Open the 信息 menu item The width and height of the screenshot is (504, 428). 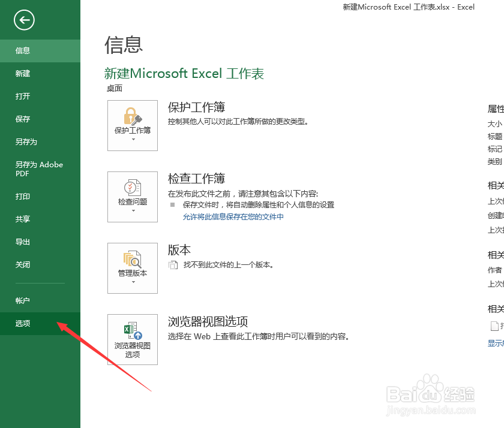(x=40, y=51)
